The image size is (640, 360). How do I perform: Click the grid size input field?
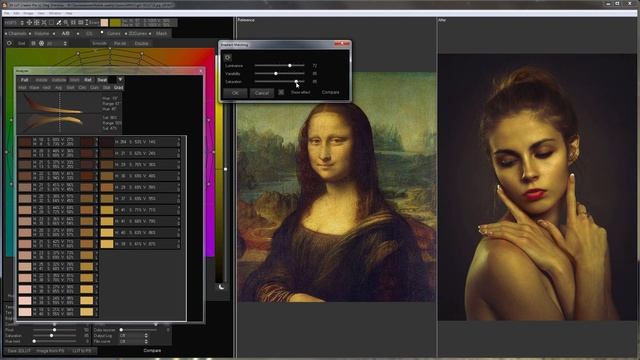[54, 43]
